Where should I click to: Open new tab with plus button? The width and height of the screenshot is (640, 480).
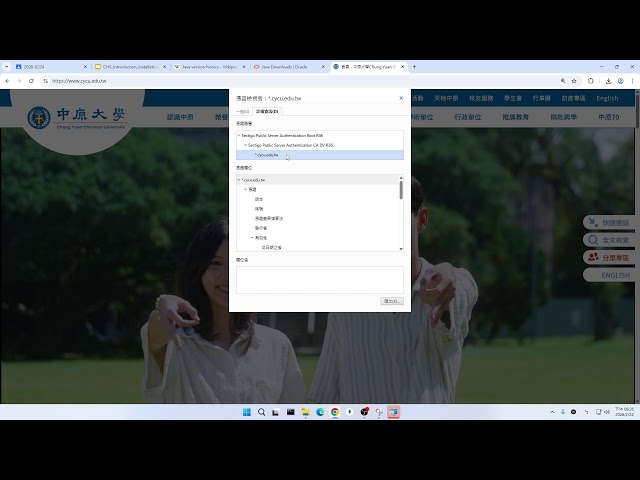(x=415, y=67)
